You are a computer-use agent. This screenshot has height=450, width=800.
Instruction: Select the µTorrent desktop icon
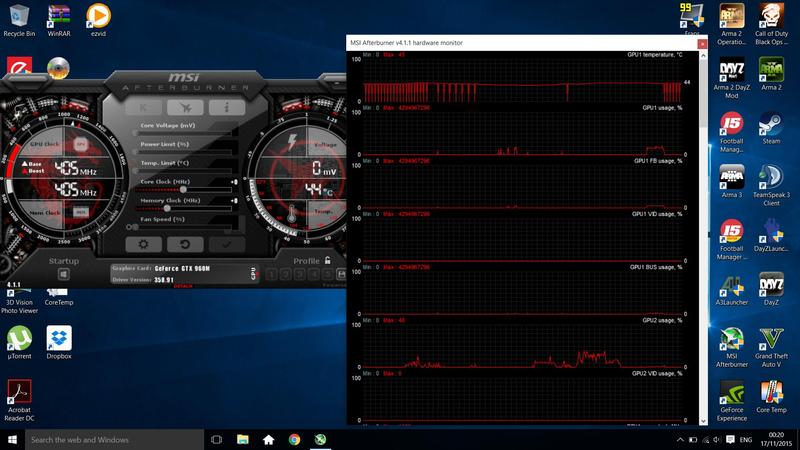click(x=19, y=342)
